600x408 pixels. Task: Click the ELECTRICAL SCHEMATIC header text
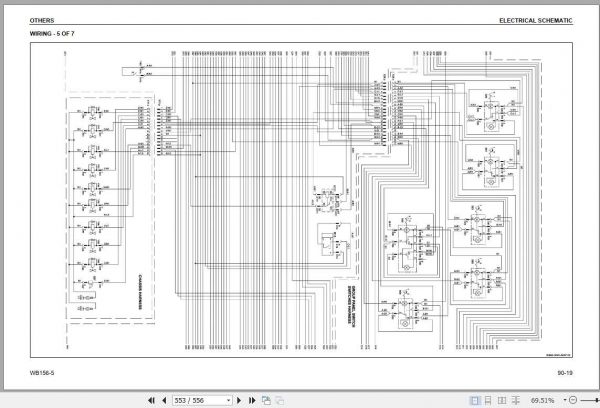pos(536,20)
